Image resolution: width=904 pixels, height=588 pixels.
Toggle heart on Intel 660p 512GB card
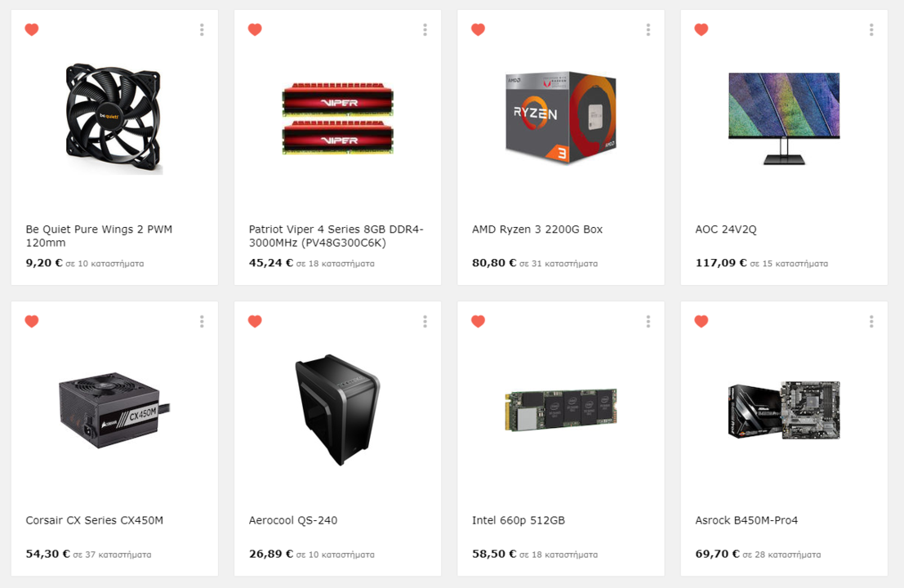click(x=478, y=321)
